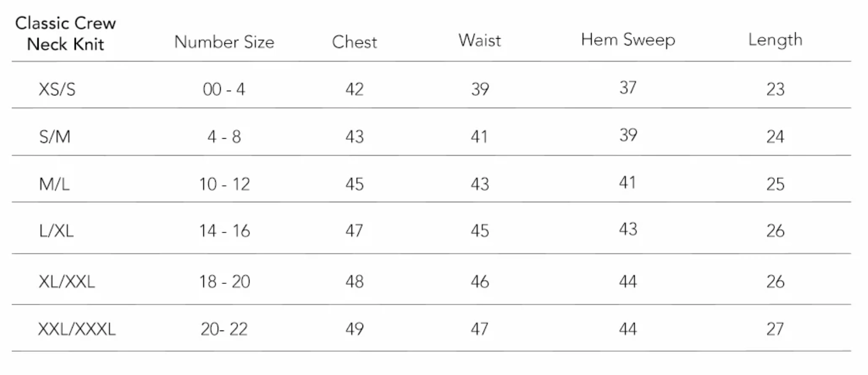
Task: Click the M/L size row label
Action: 54,184
